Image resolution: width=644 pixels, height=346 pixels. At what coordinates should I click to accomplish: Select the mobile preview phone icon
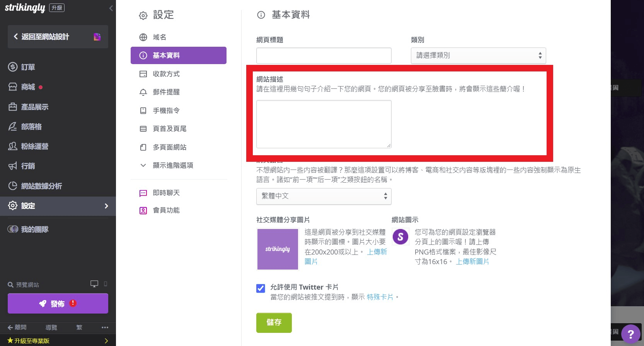pyautogui.click(x=106, y=284)
